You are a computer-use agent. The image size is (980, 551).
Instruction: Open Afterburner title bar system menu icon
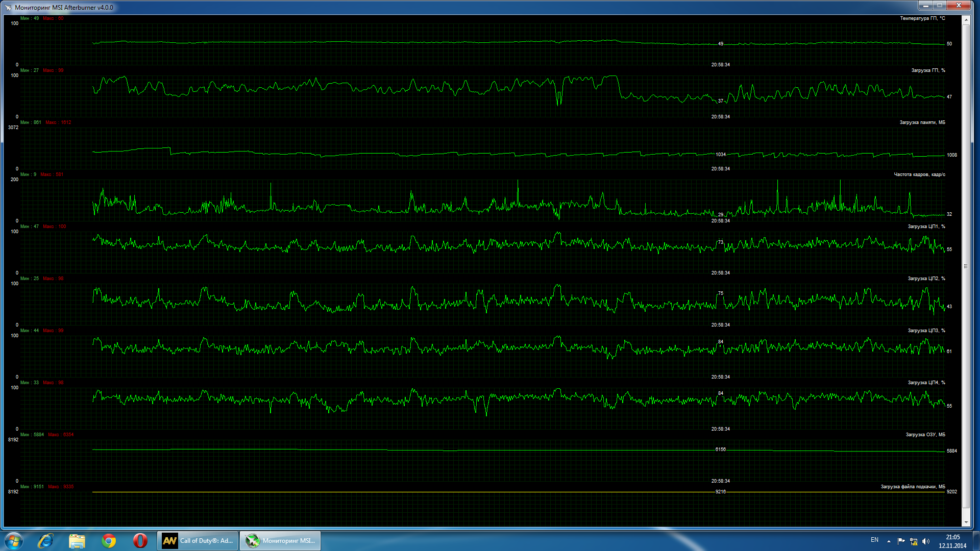point(8,7)
